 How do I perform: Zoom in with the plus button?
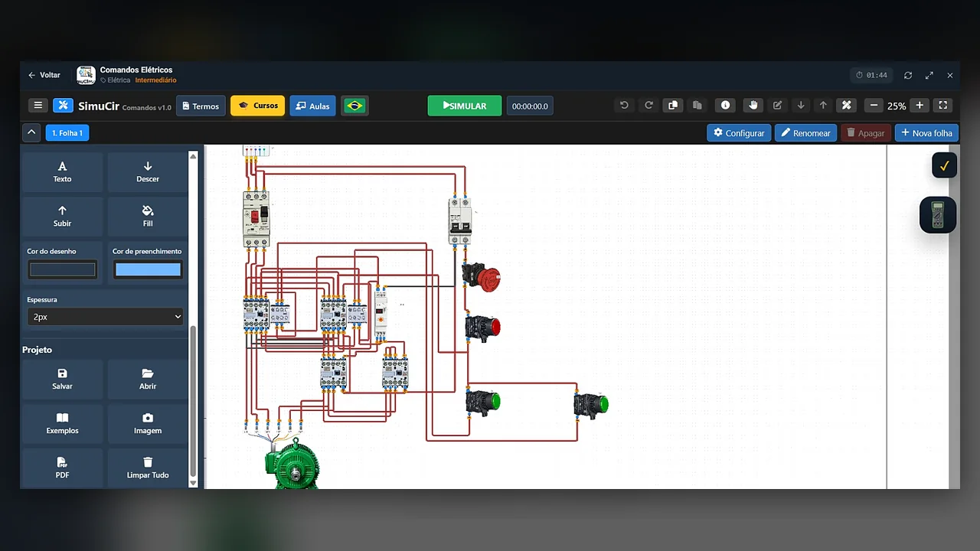920,106
